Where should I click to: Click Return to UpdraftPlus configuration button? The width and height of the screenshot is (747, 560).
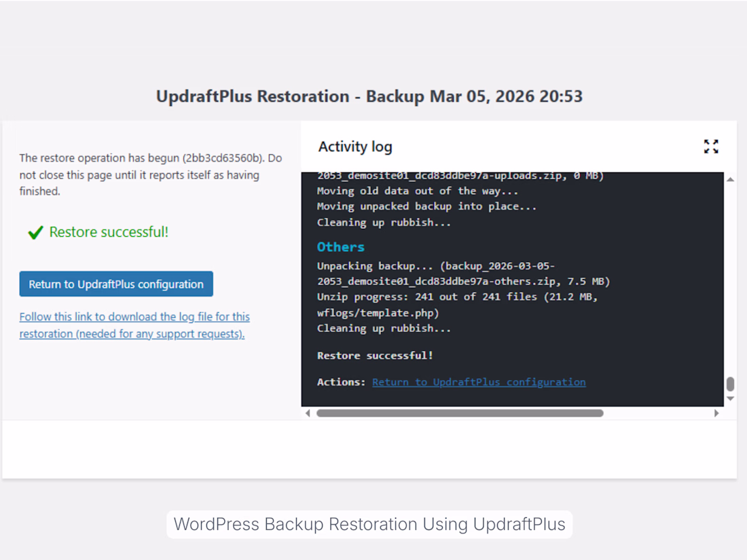(x=116, y=284)
